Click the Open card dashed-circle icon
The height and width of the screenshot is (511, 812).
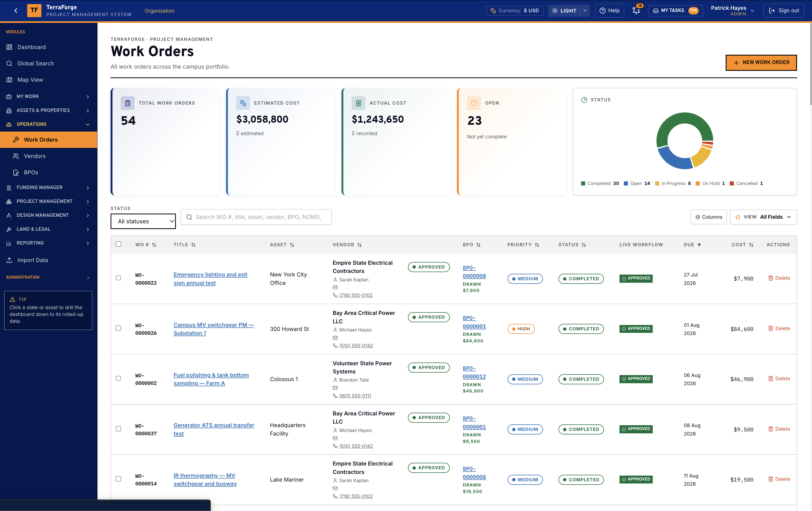point(474,103)
